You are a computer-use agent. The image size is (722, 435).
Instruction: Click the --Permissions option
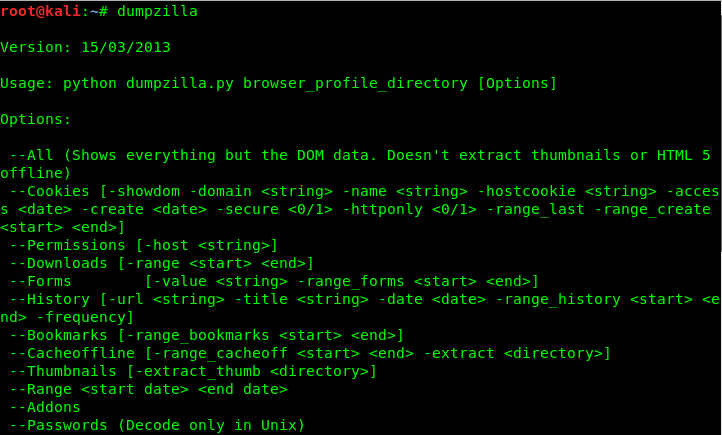67,245
